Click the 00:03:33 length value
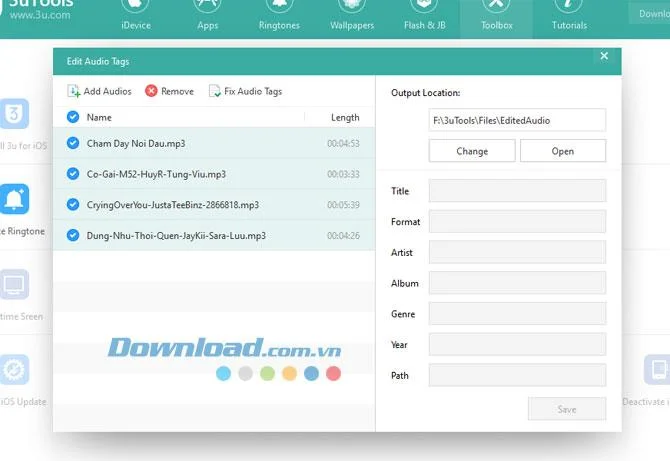670x461 pixels. (x=344, y=174)
